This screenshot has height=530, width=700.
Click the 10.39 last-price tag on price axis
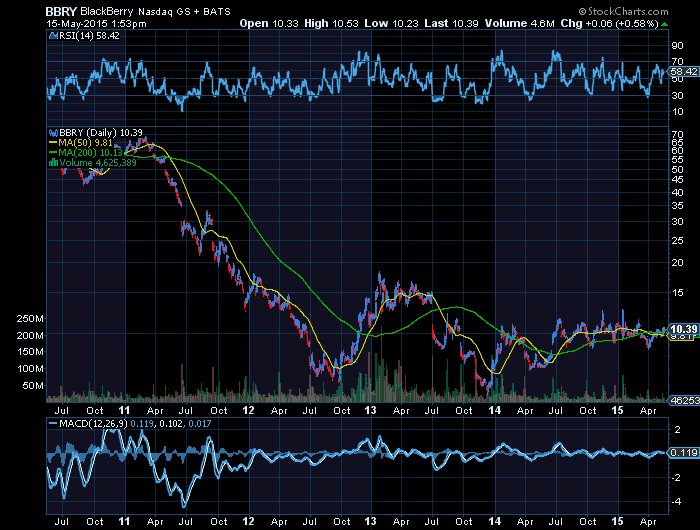point(683,329)
